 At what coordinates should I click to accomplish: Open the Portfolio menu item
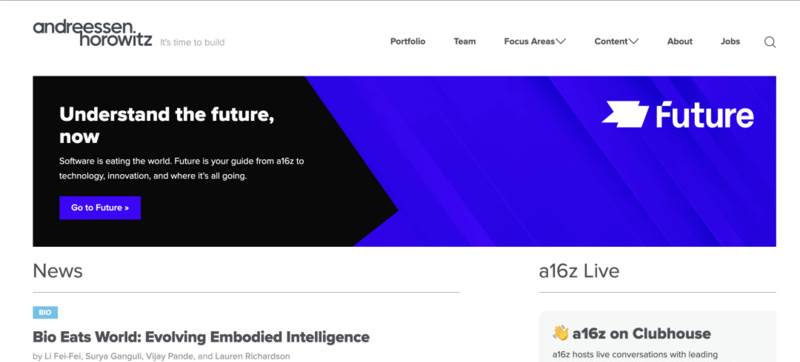408,42
